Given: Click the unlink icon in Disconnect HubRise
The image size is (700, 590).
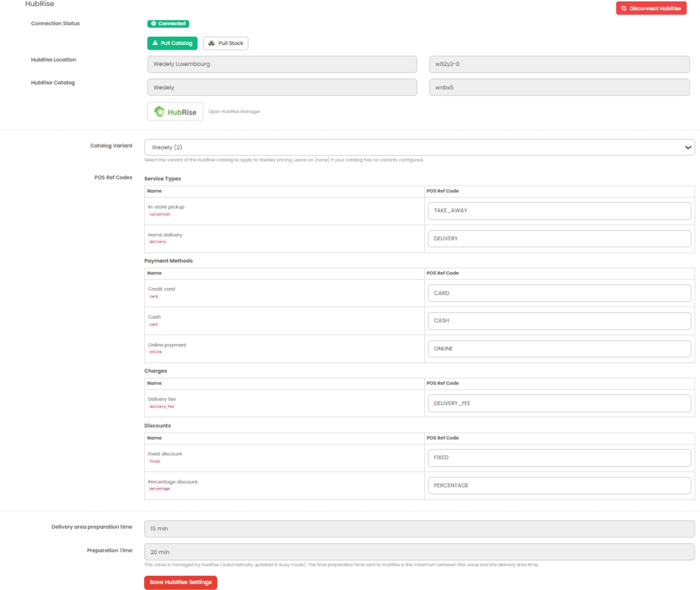Looking at the screenshot, I should [624, 8].
